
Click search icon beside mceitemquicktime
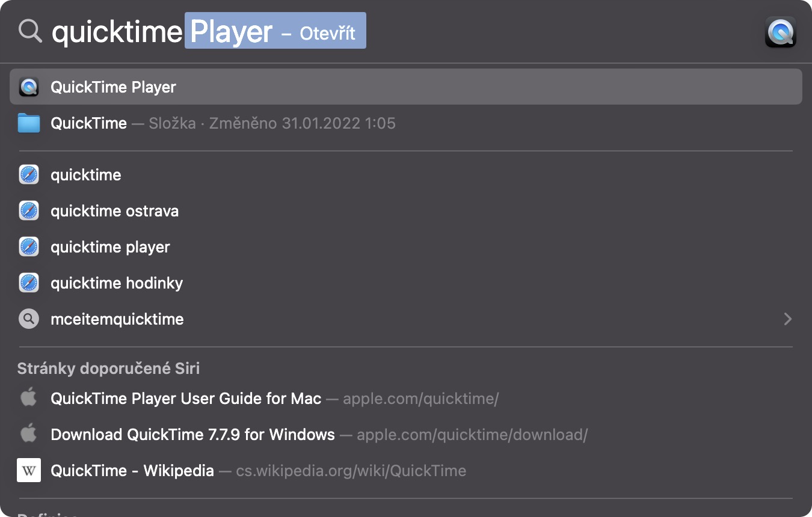point(29,319)
